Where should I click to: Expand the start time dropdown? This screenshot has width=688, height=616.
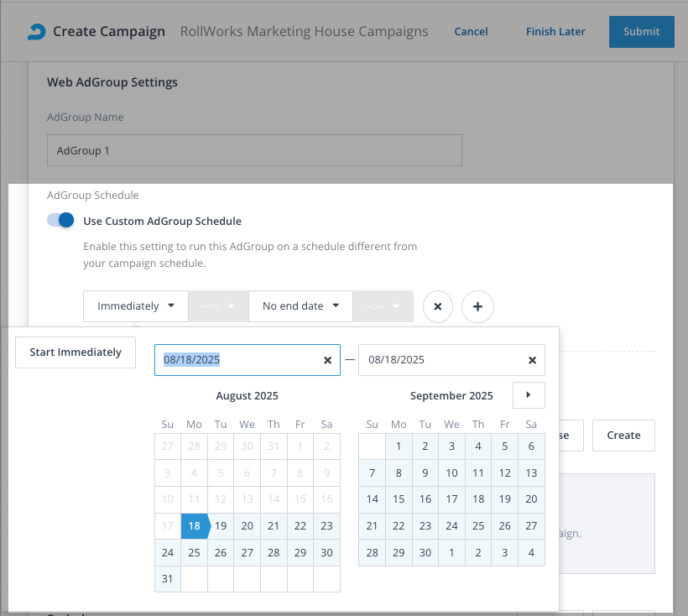point(218,306)
